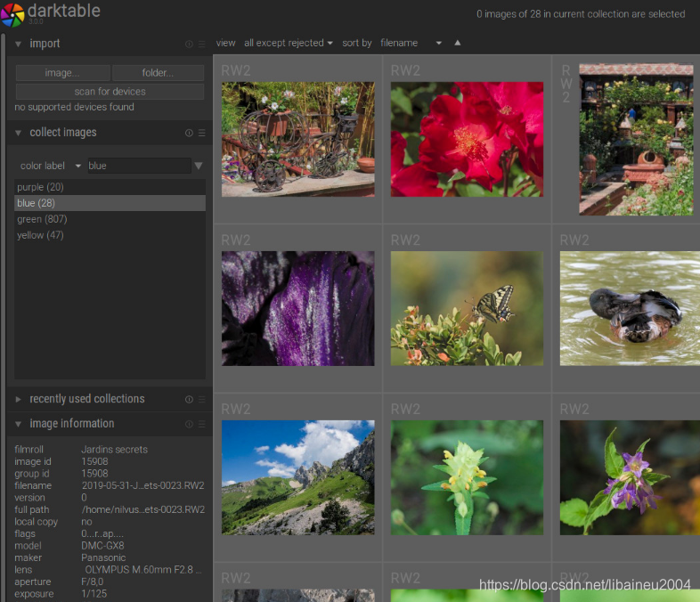Reset recently used collections module
700x602 pixels.
tap(189, 399)
